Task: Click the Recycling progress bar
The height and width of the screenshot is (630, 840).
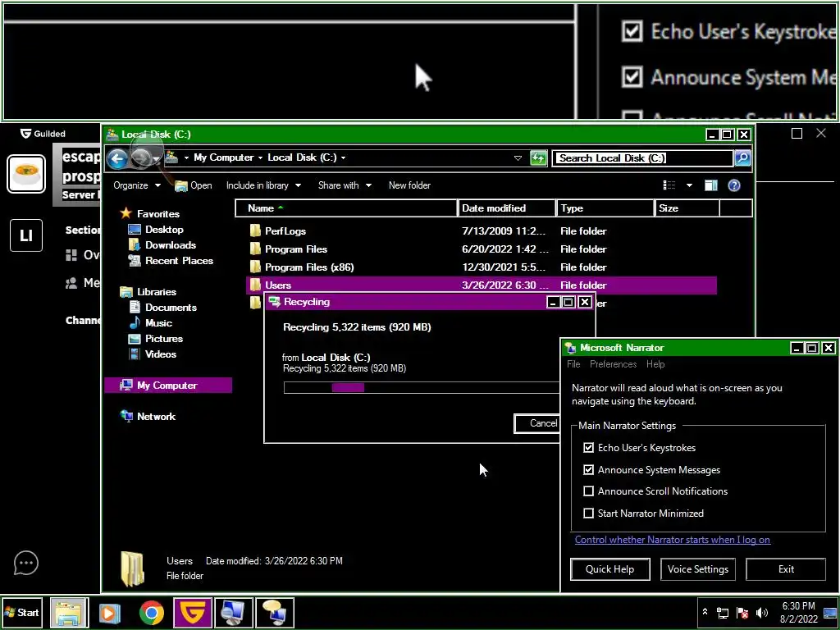Action: coord(422,387)
